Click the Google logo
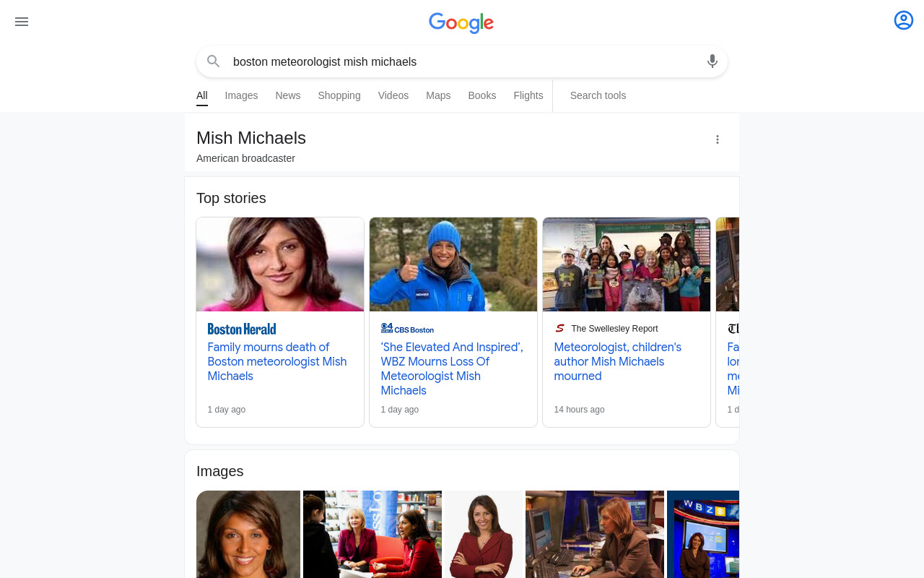Viewport: 924px width, 578px height. pyautogui.click(x=461, y=23)
